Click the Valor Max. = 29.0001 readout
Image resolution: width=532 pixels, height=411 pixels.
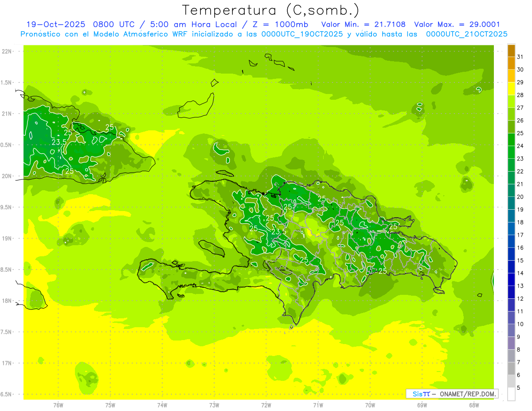tap(457, 24)
